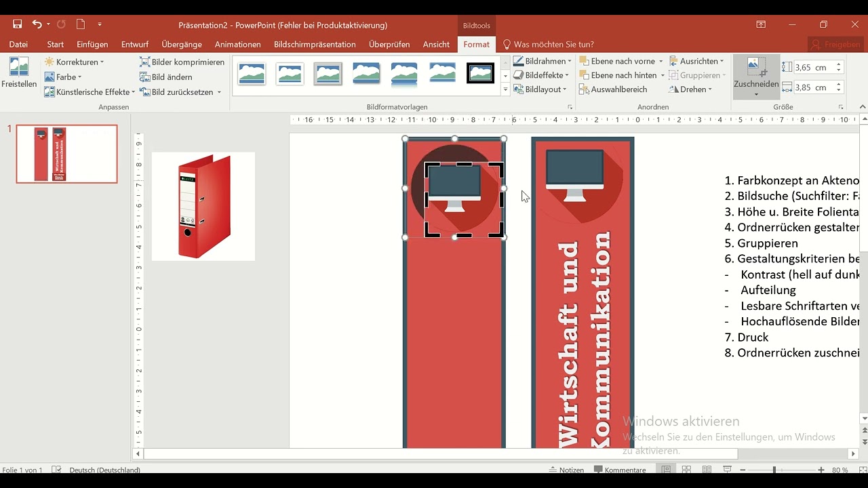Viewport: 868px width, 488px height.
Task: Click the Undo arrow icon
Action: click(x=37, y=24)
